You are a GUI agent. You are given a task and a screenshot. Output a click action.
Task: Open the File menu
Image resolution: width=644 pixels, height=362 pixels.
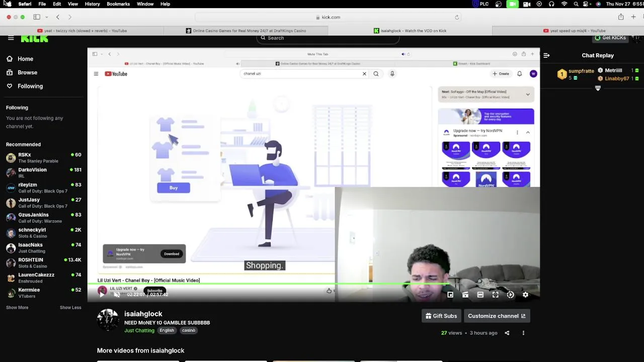[x=42, y=4]
